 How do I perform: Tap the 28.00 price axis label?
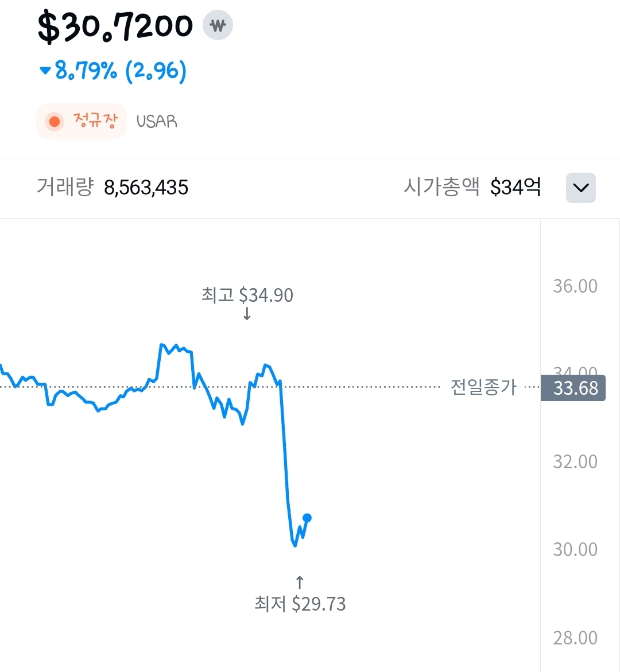(x=575, y=638)
